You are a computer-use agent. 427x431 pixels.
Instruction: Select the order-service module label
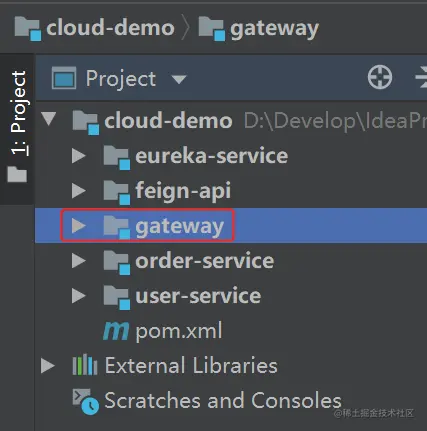click(205, 261)
